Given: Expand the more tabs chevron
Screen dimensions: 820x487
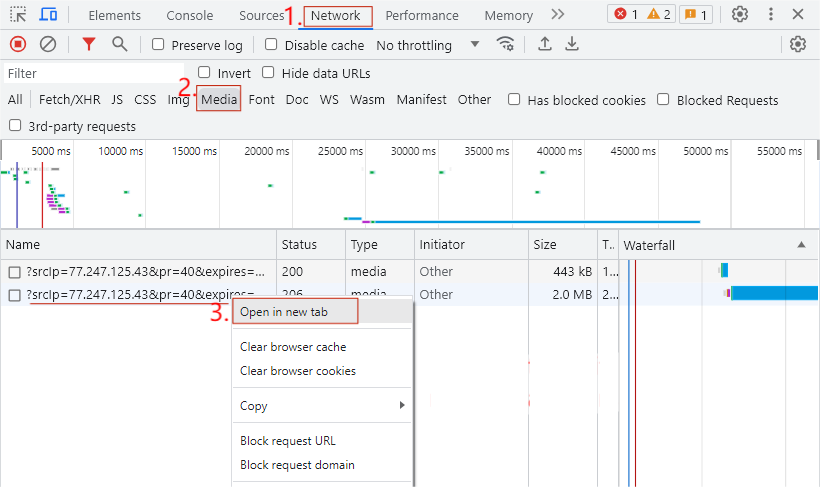Looking at the screenshot, I should [x=558, y=15].
